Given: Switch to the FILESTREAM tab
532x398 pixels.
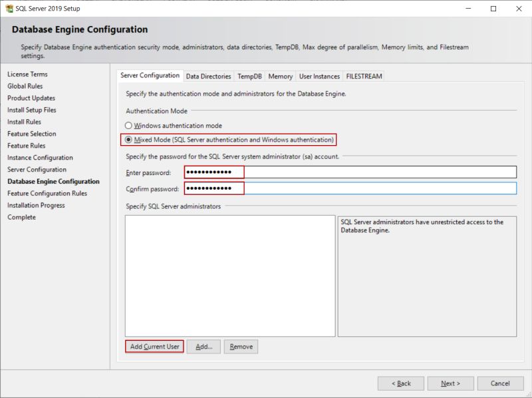Looking at the screenshot, I should (x=363, y=76).
